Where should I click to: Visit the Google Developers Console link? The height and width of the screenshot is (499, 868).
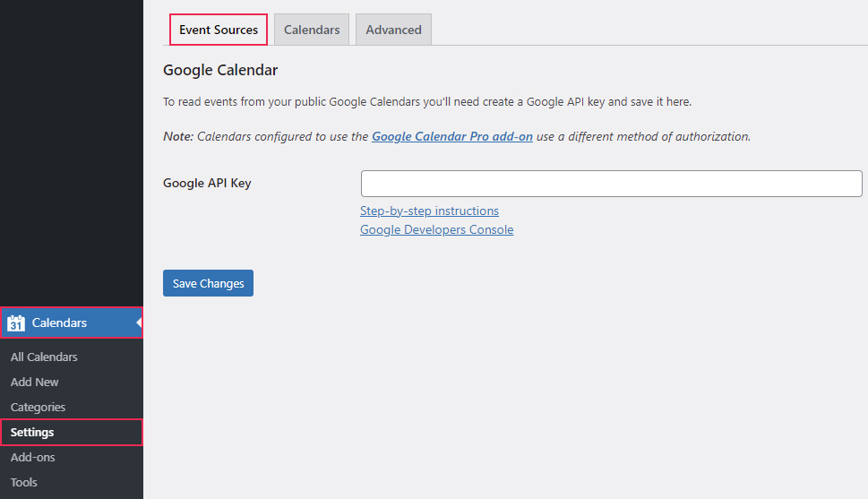tap(436, 230)
